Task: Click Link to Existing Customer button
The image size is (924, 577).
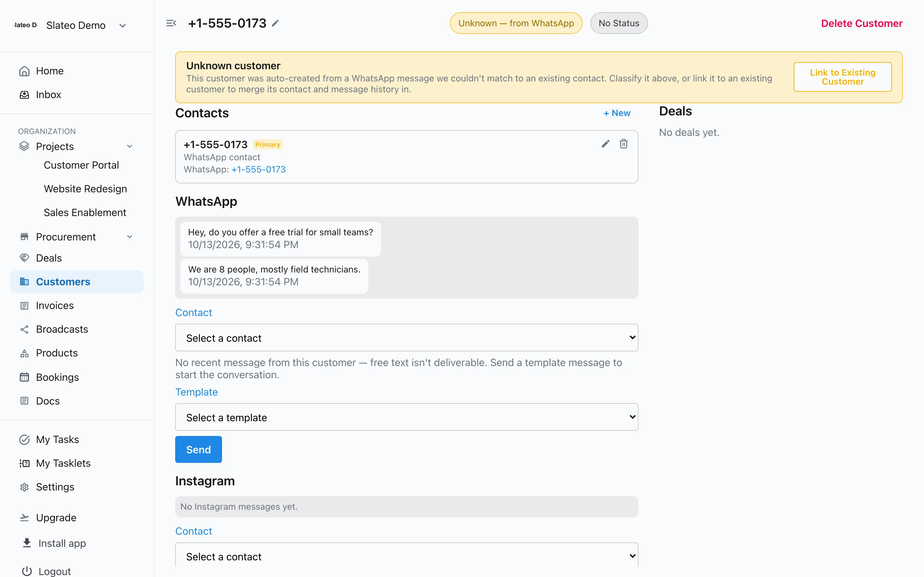Action: (x=843, y=77)
